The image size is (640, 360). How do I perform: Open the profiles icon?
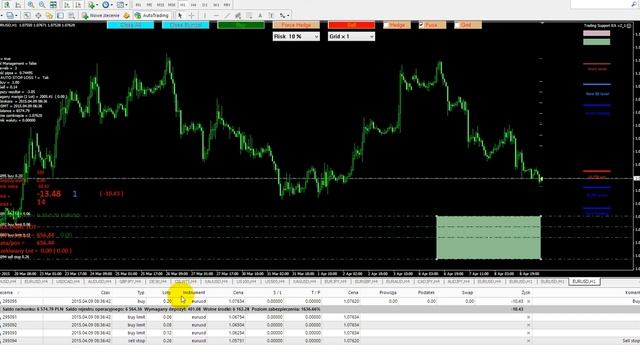9,16
